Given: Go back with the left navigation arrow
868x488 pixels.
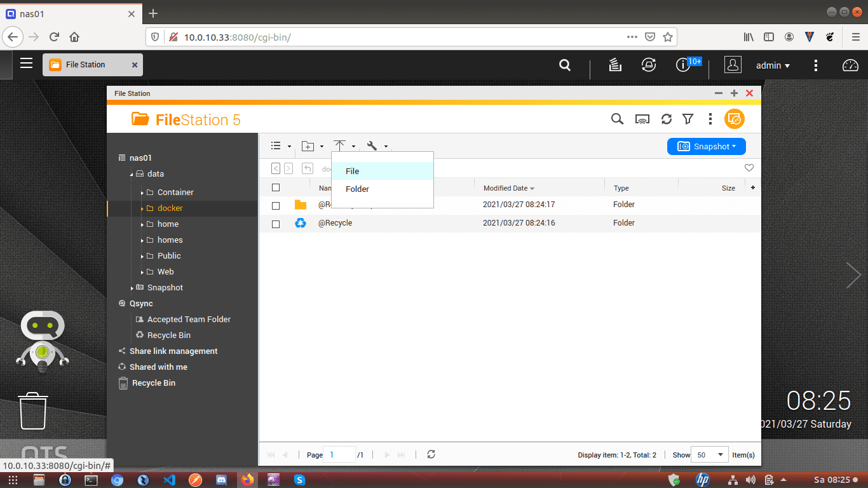Looking at the screenshot, I should pyautogui.click(x=276, y=168).
